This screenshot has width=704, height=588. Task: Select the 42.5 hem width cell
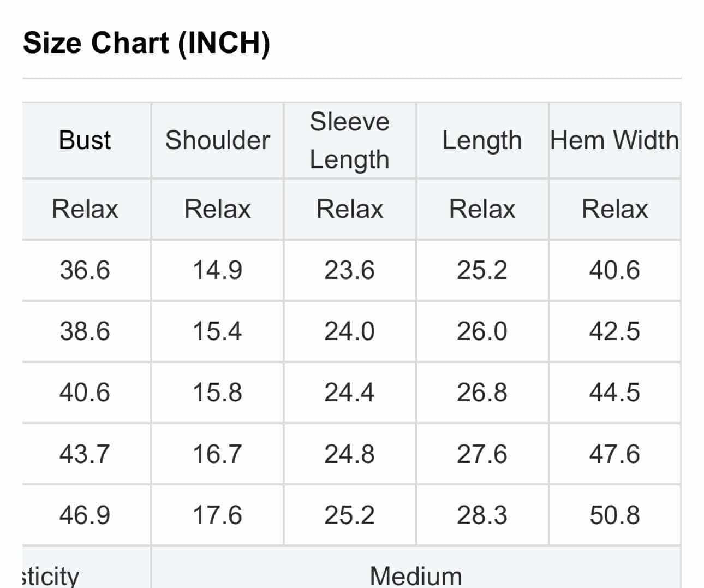[614, 331]
